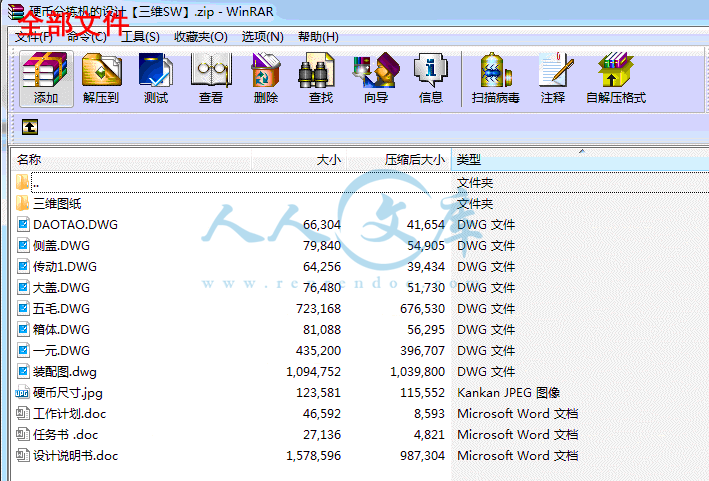Click packed size 8,593
Viewport: 709px width, 481px height.
pos(429,414)
